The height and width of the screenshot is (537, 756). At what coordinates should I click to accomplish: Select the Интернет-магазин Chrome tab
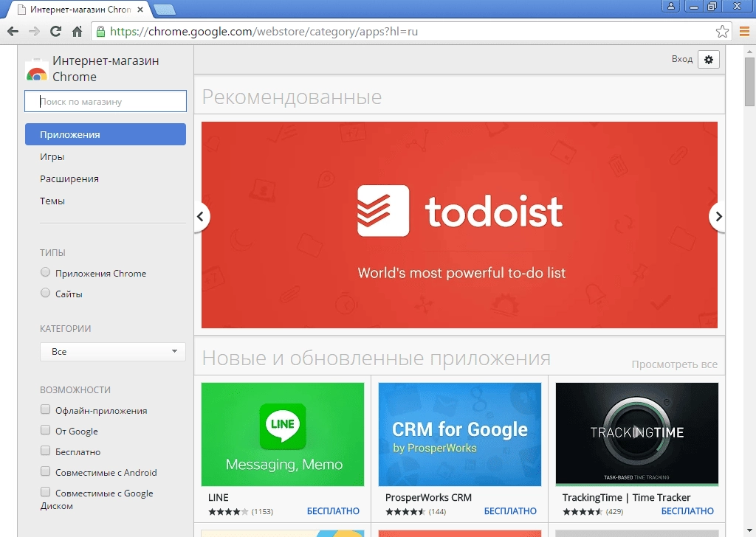[80, 9]
